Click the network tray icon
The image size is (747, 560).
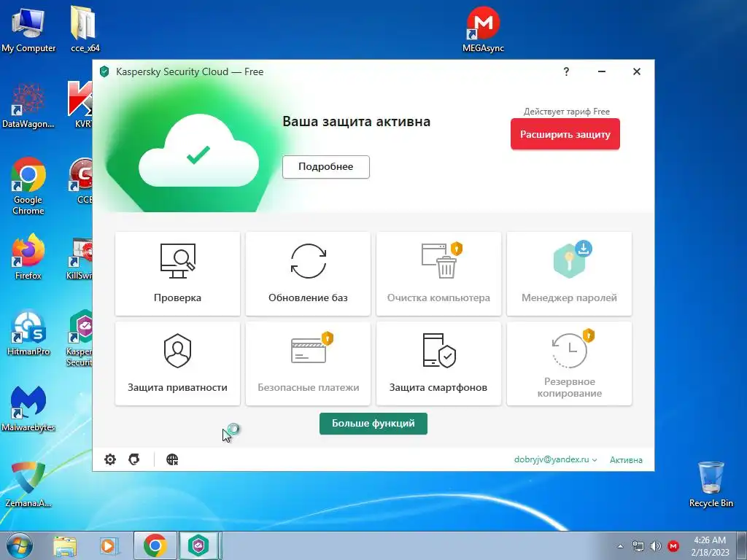tap(638, 546)
